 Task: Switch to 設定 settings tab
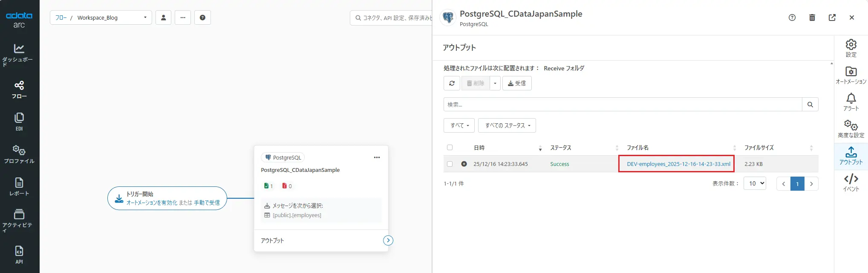pyautogui.click(x=851, y=48)
